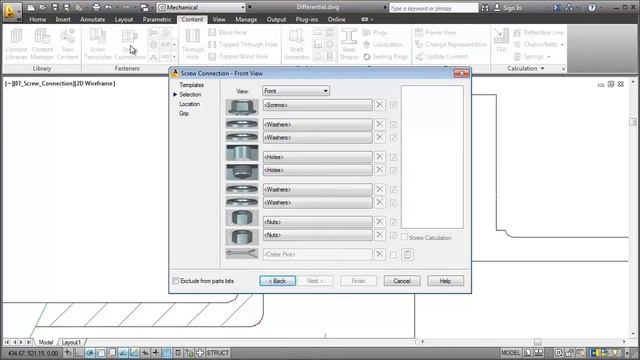Viewport: 640px width, 360px height.
Task: Toggle the checkbox of the first Holes row
Action: point(393,157)
